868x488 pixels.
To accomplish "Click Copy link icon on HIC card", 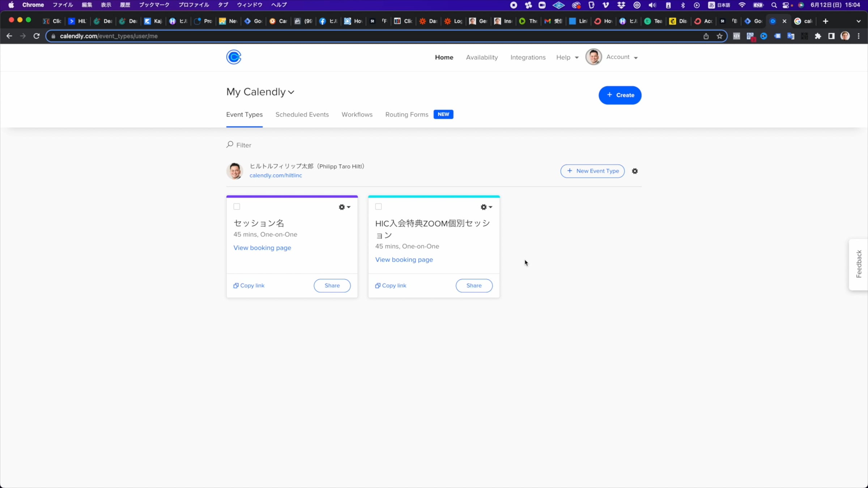I will pyautogui.click(x=378, y=286).
